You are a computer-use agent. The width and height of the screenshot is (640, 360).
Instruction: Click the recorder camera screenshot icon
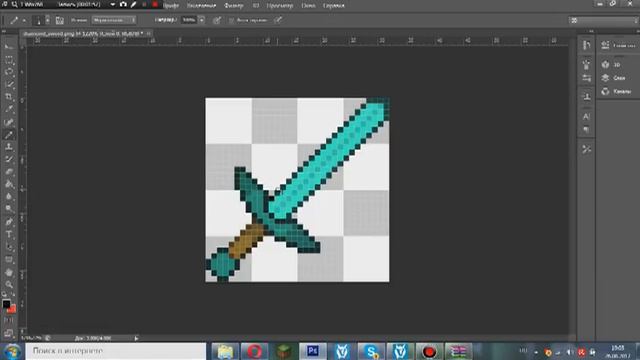(123, 4)
